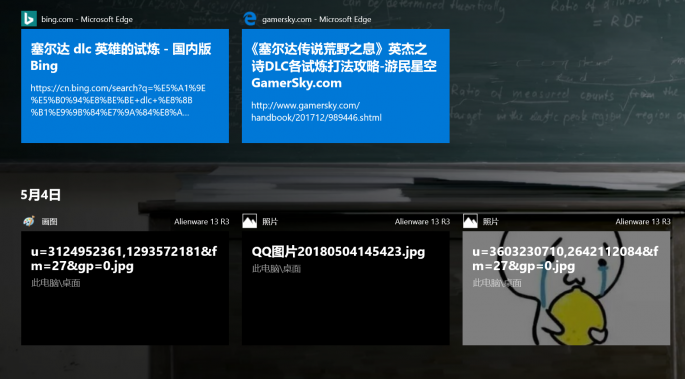Open the QQ图片20180504145423.jpg activity card

pyautogui.click(x=346, y=288)
